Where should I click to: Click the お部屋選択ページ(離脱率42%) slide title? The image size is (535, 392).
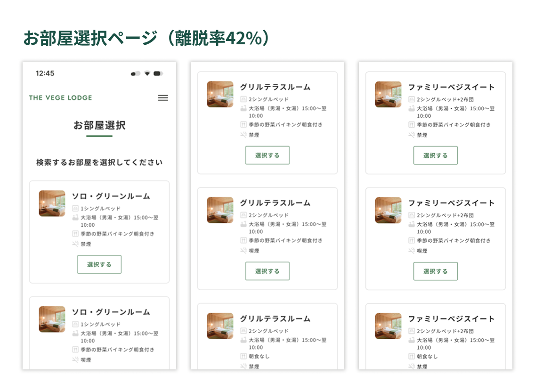[147, 38]
